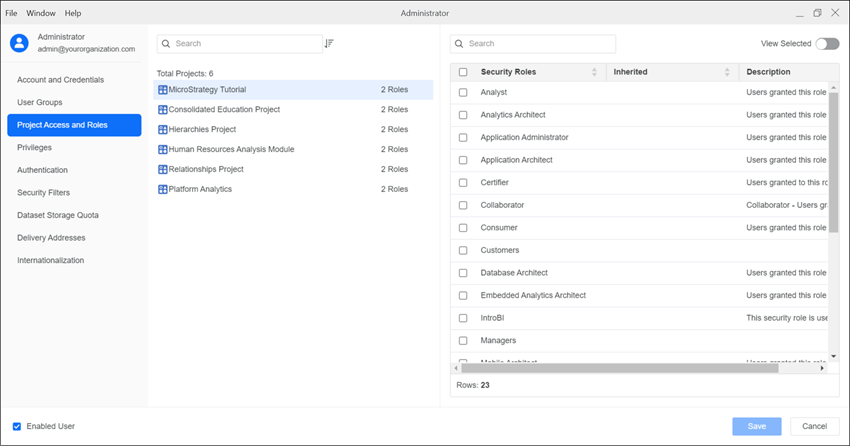Tick the Database Architect role checkbox
850x446 pixels.
pyautogui.click(x=463, y=273)
